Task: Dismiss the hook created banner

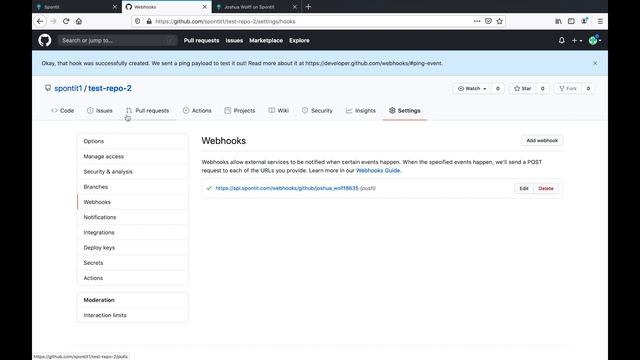Action: pos(595,63)
